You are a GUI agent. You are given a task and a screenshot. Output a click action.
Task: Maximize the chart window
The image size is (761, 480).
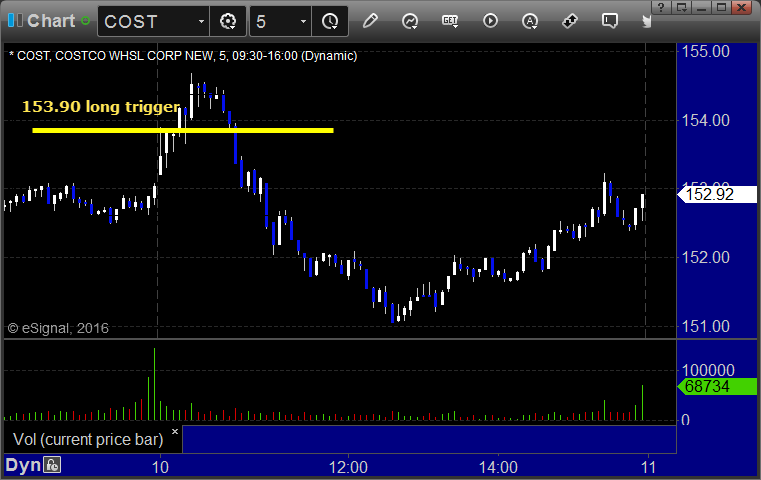721,7
